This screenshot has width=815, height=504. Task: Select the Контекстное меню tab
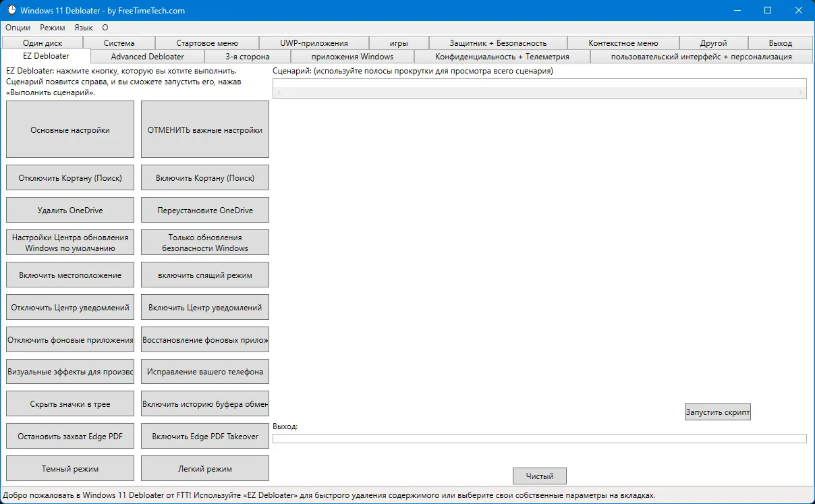point(623,43)
